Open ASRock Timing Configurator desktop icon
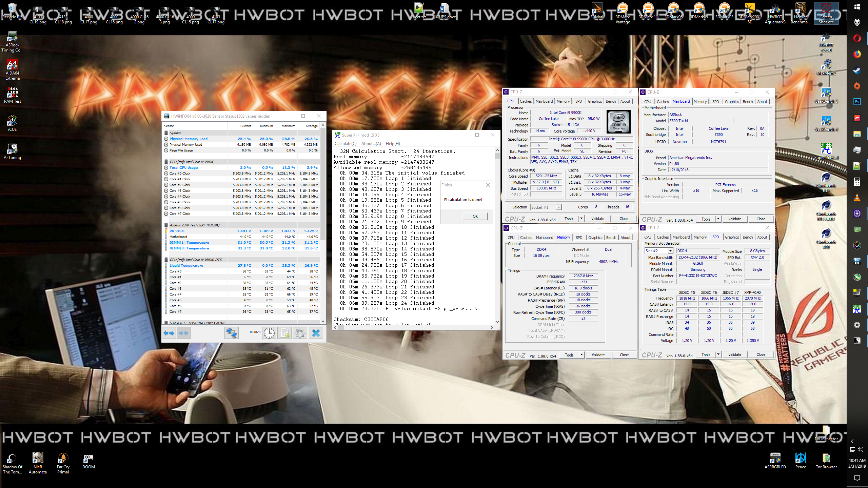The image size is (868, 488). click(12, 42)
